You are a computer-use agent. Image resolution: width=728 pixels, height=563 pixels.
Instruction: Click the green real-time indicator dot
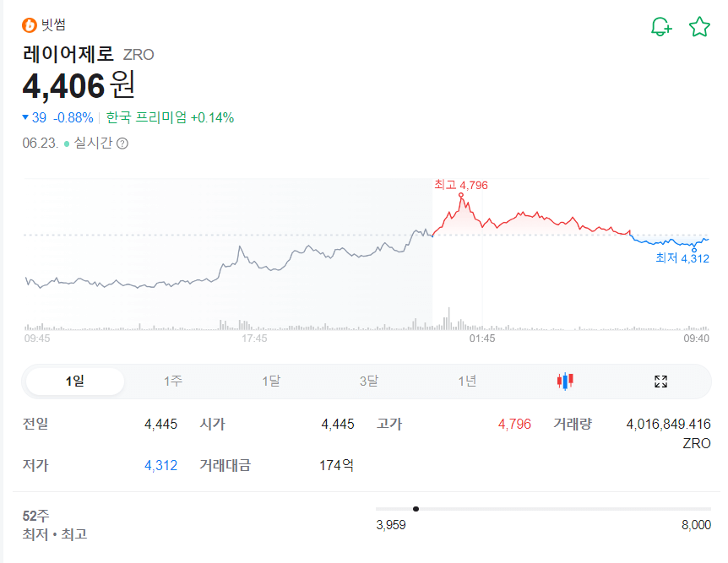[x=68, y=143]
